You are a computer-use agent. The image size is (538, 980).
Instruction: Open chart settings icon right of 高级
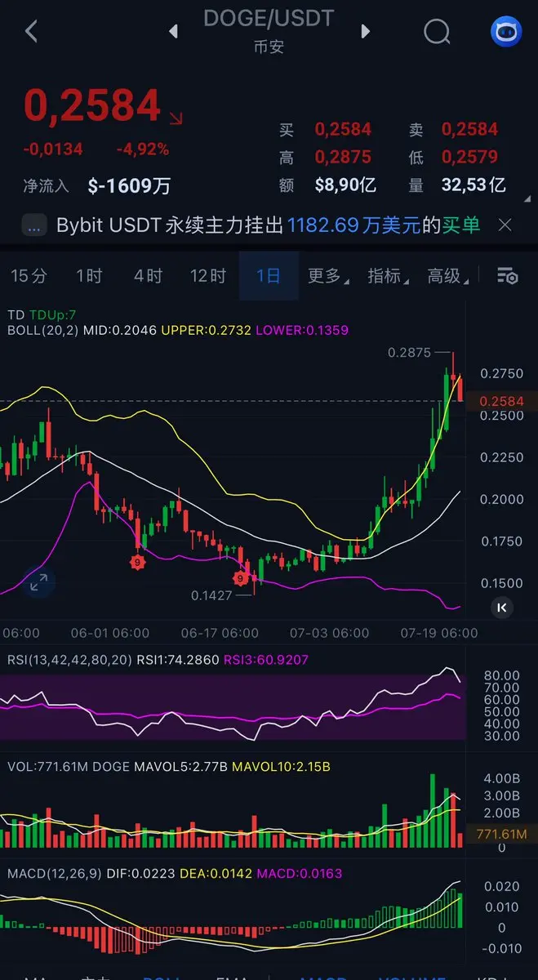(508, 276)
